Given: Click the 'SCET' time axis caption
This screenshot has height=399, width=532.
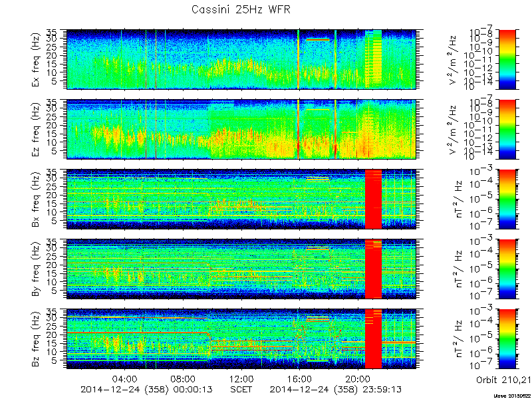Looking at the screenshot, I should [x=241, y=390].
